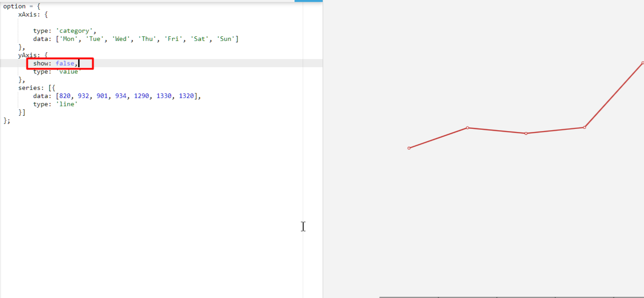
Task: Click number 932 in series data
Action: pyautogui.click(x=83, y=96)
